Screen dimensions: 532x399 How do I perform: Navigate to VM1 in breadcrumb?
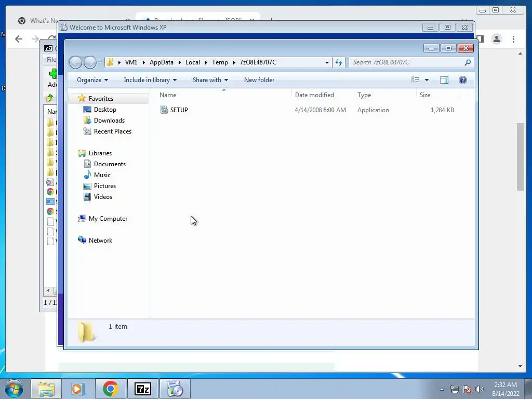coord(131,62)
